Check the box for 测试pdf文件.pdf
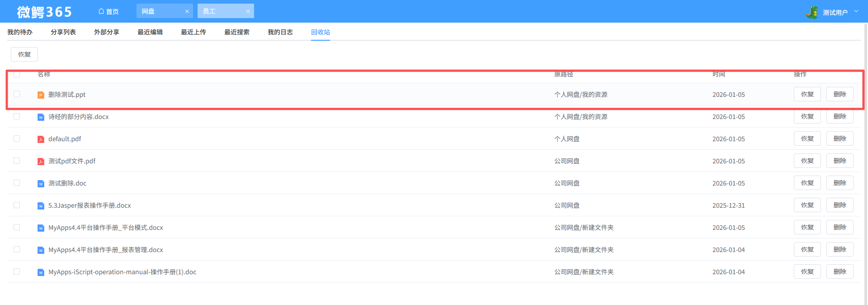 [17, 161]
